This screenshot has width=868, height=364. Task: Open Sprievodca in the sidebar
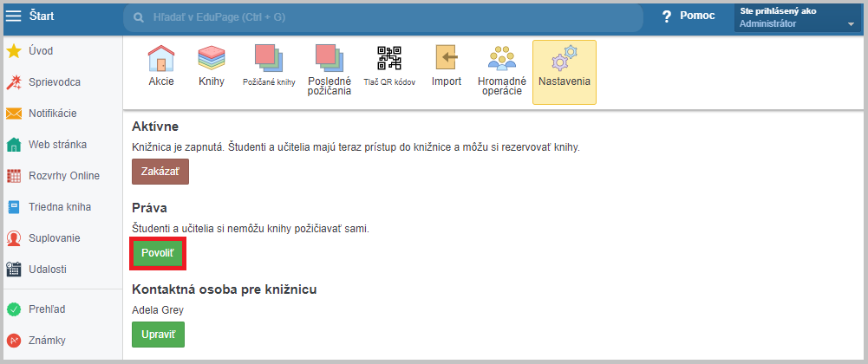[55, 82]
